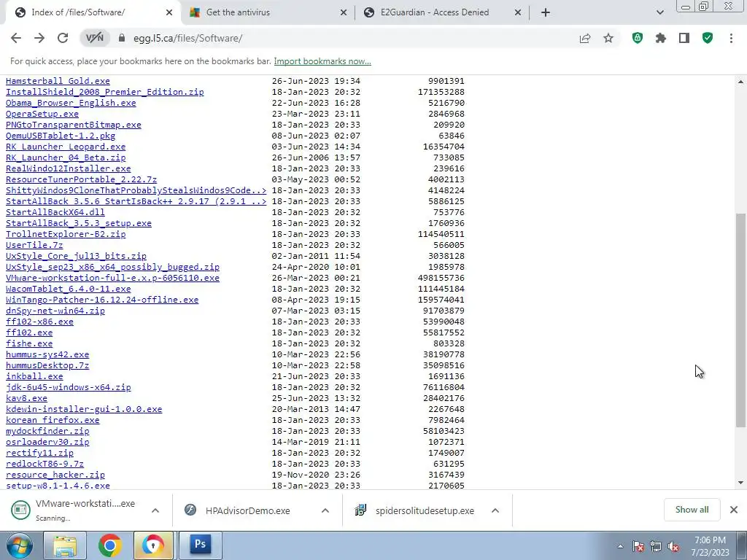Screen dimensions: 747x560
Task: Download resource_hacker.zip
Action: [x=55, y=475]
